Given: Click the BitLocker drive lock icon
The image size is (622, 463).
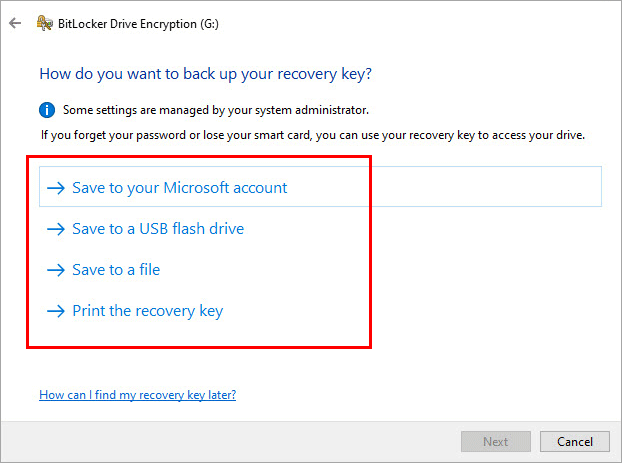Looking at the screenshot, I should point(44,23).
